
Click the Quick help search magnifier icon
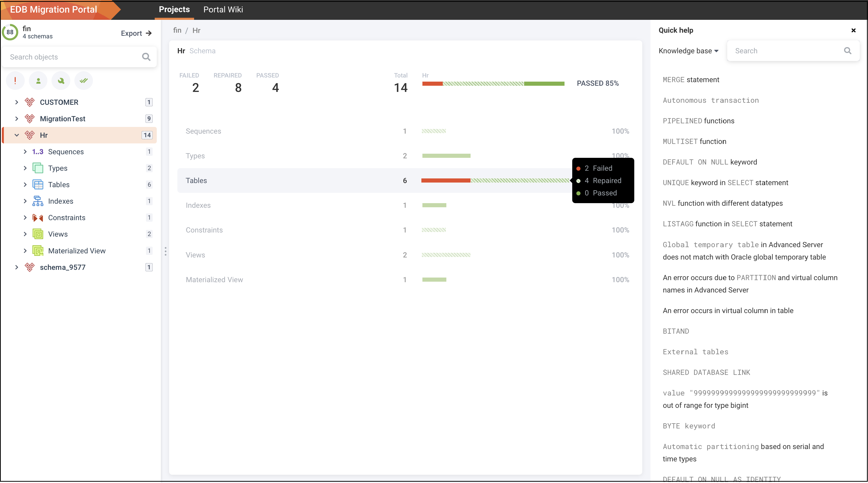(848, 51)
